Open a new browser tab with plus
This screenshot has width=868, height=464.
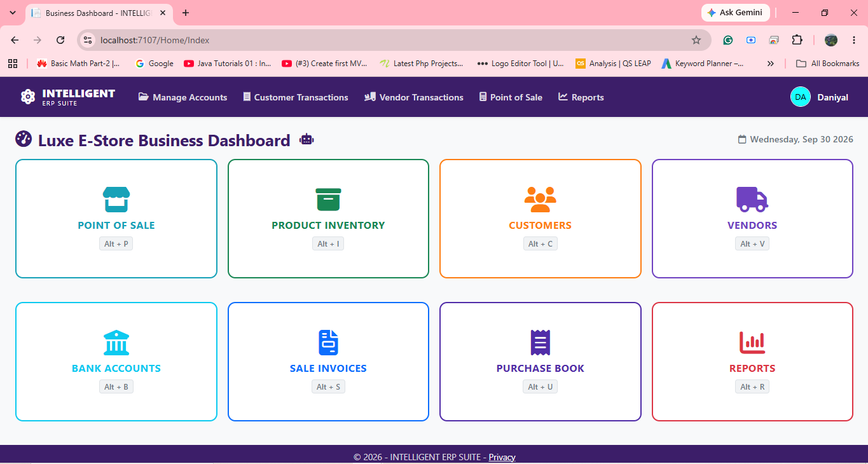[x=186, y=13]
